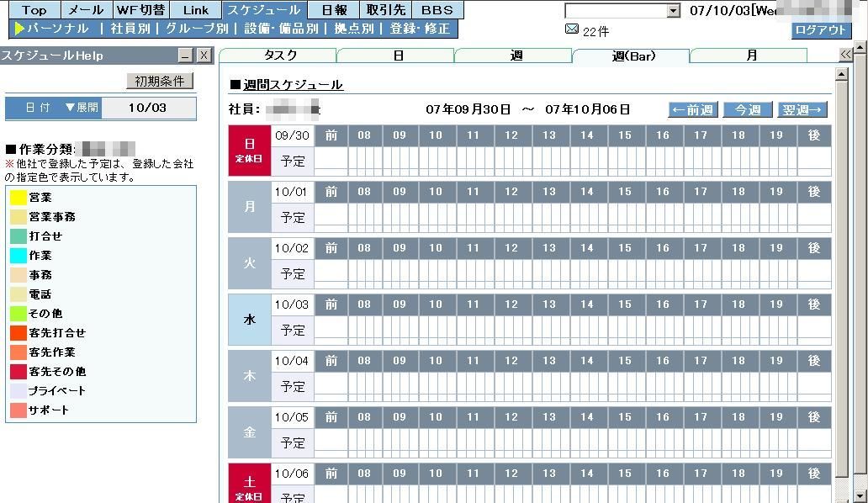Viewport: 868px width, 503px height.
Task: Open the 拠点別 schedule view
Action: (x=354, y=29)
